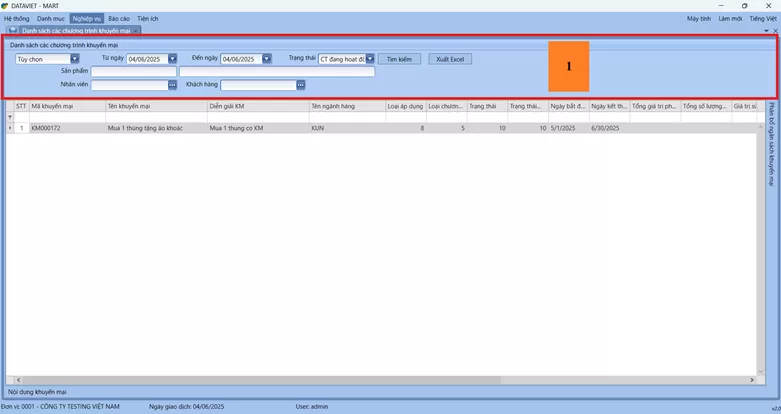Click the Xuất Excel button
Image resolution: width=781 pixels, height=414 pixels.
[x=450, y=59]
